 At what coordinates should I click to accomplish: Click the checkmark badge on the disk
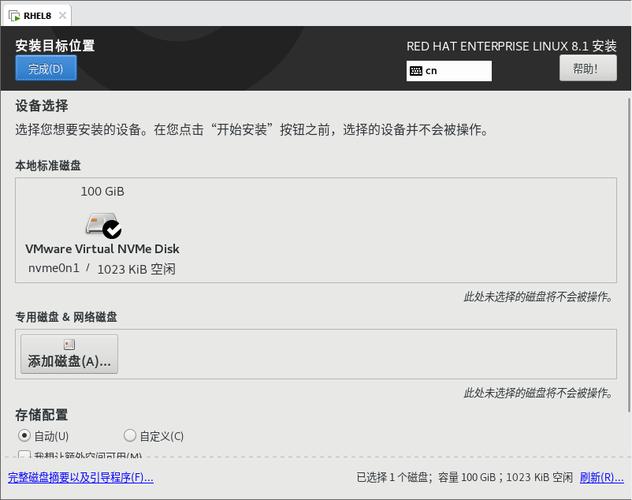pos(112,229)
